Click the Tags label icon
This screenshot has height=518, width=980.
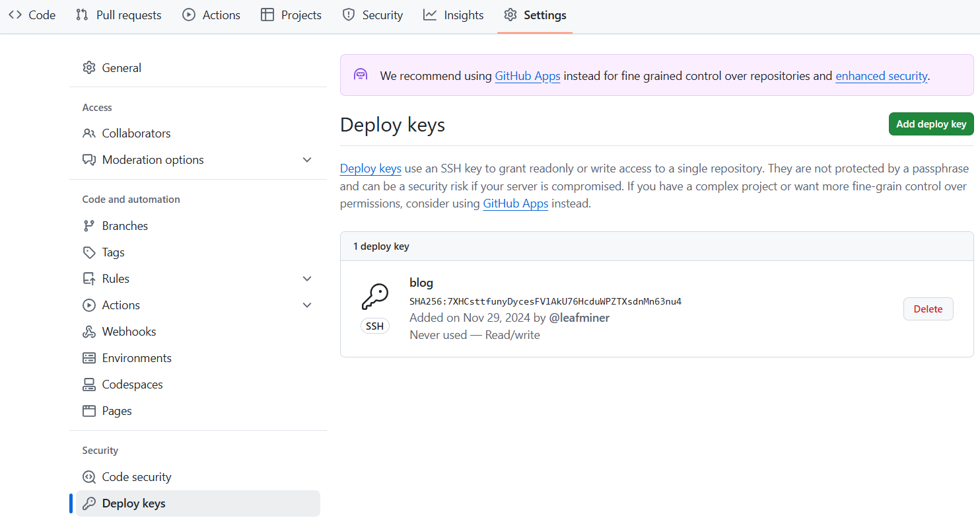pyautogui.click(x=88, y=252)
